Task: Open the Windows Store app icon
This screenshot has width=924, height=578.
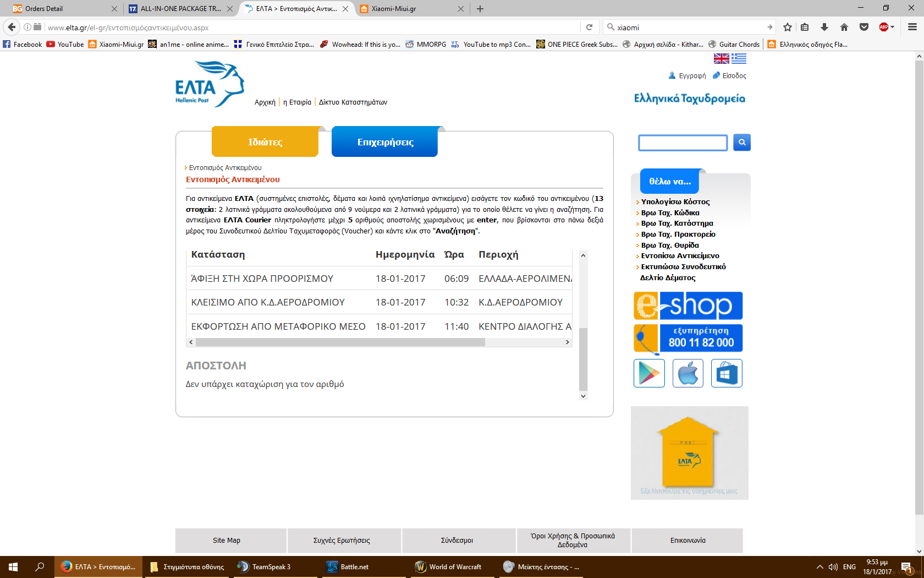Action: tap(727, 373)
